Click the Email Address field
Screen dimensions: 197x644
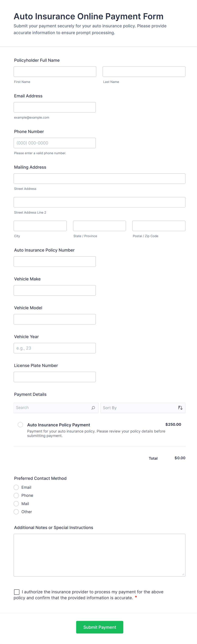click(55, 107)
